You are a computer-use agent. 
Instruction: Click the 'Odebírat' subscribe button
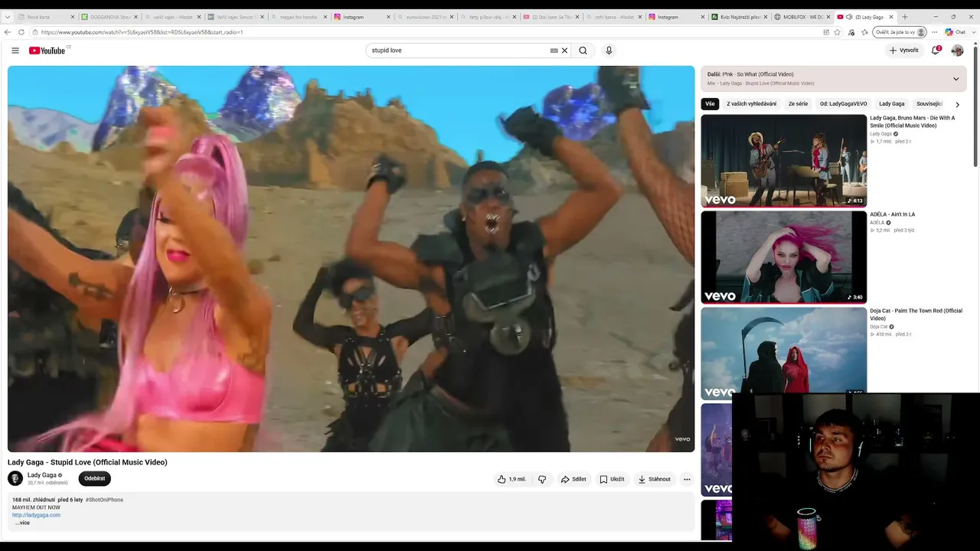coord(95,478)
